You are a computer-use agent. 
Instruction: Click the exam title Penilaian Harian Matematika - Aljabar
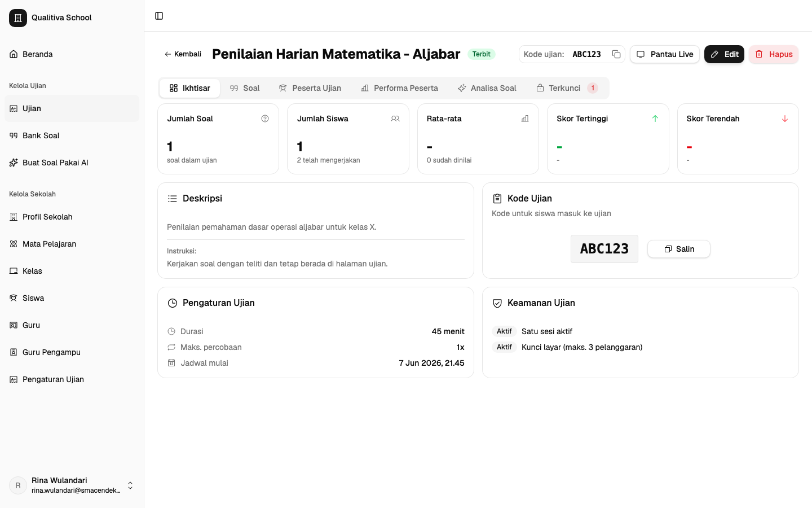[x=336, y=54]
